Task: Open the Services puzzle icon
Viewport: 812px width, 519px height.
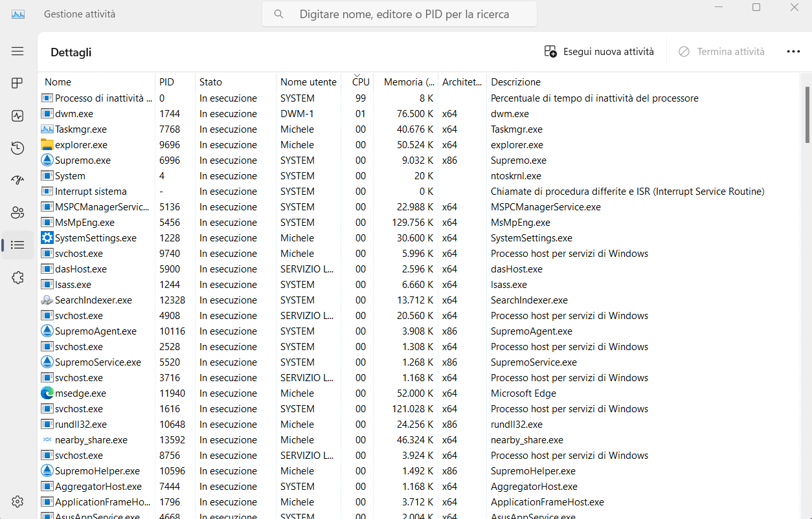Action: pos(17,278)
